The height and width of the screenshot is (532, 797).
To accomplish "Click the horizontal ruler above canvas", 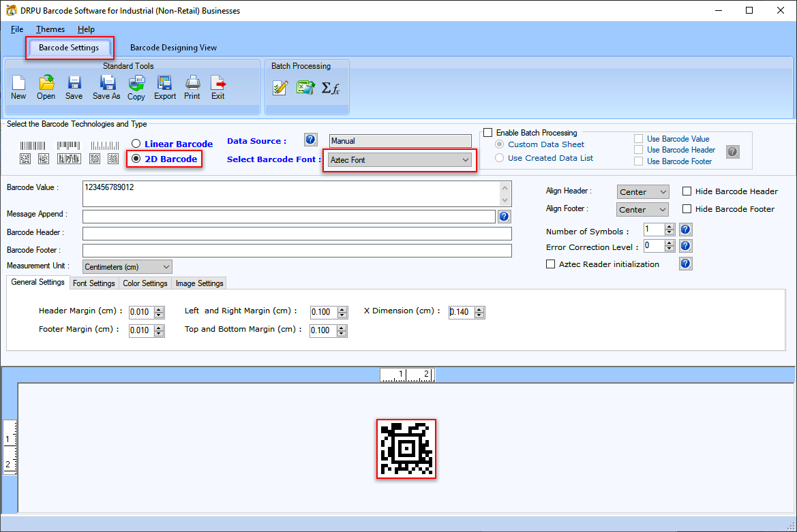I will [407, 375].
